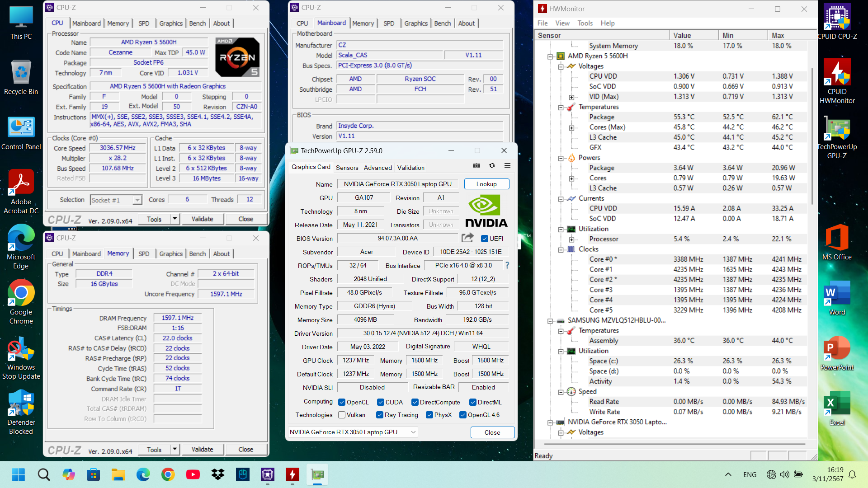Toggle the PhysX checkbox
The height and width of the screenshot is (488, 868).
429,415
